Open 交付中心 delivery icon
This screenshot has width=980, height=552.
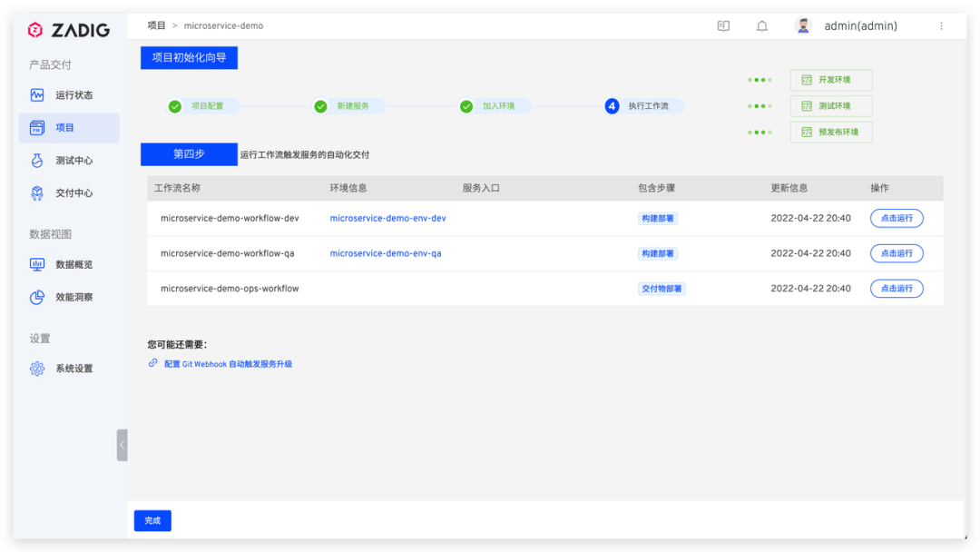click(x=37, y=193)
